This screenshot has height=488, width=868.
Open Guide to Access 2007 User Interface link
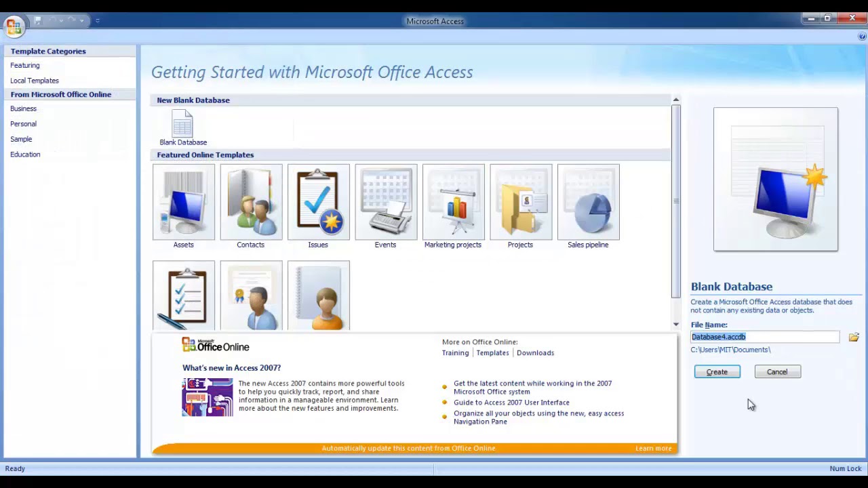[x=511, y=403]
